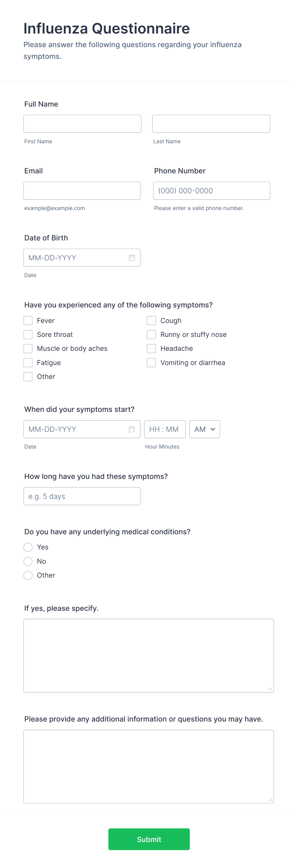This screenshot has height=868, width=294.
Task: Select No for underlying medical conditions
Action: (28, 561)
